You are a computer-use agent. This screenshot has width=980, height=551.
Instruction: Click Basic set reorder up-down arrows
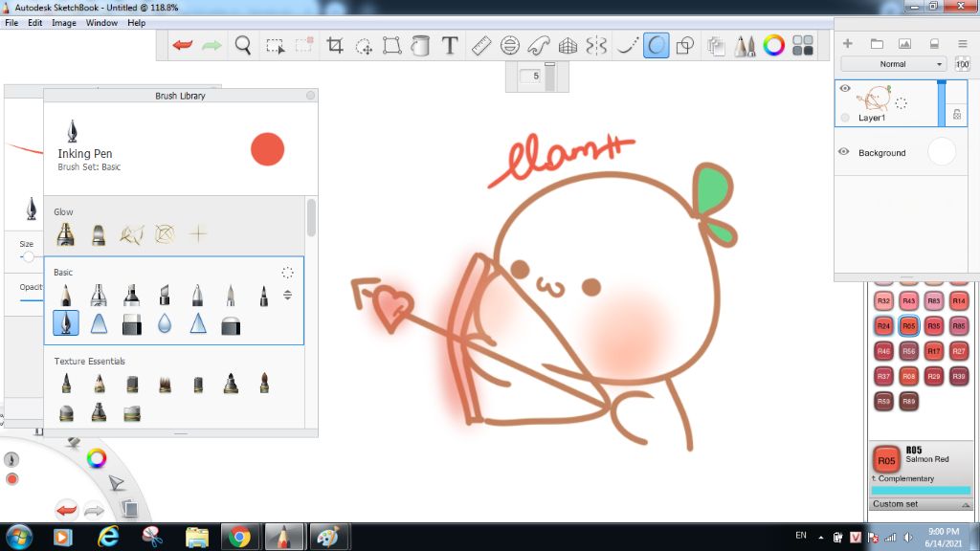[287, 295]
